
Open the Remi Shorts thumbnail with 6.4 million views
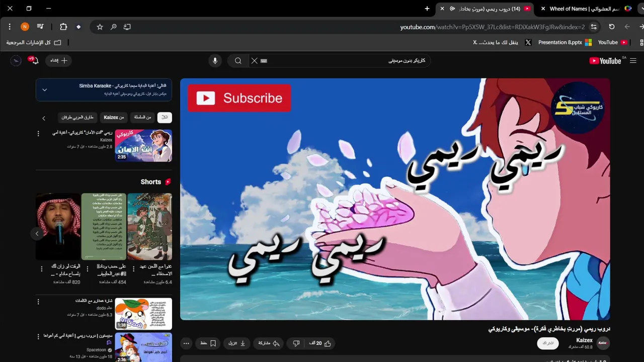pos(150,226)
